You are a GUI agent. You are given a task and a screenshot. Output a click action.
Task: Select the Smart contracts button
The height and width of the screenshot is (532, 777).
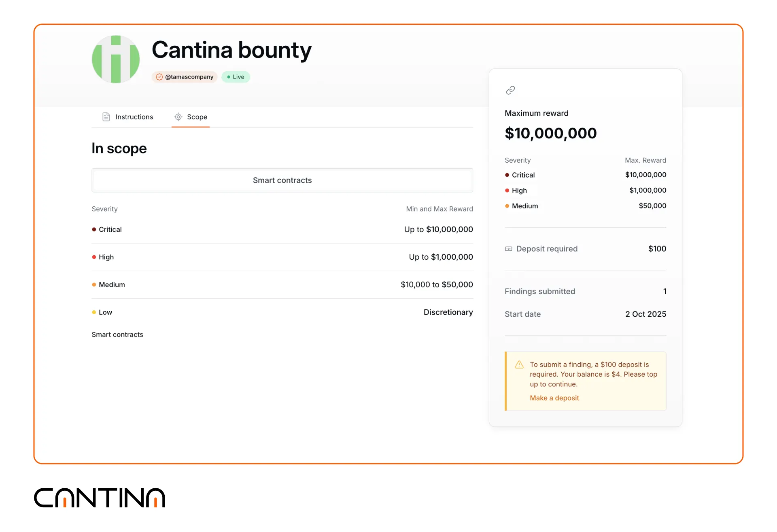tap(282, 180)
